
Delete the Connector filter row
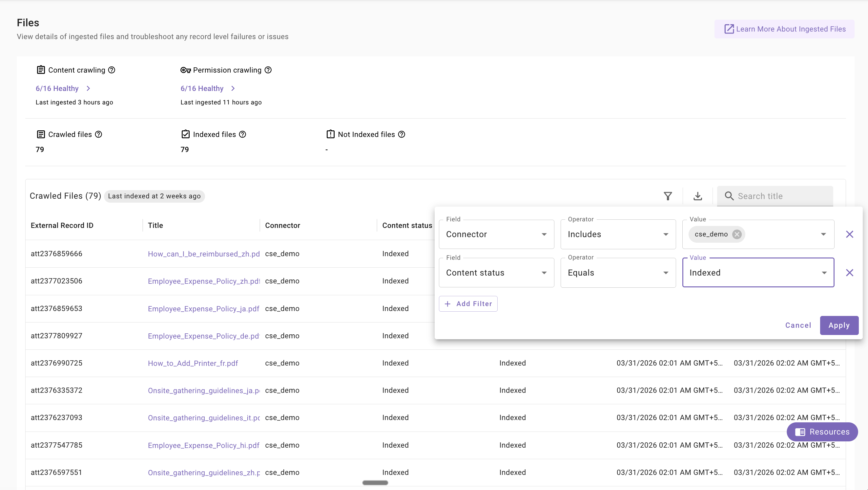[850, 234]
